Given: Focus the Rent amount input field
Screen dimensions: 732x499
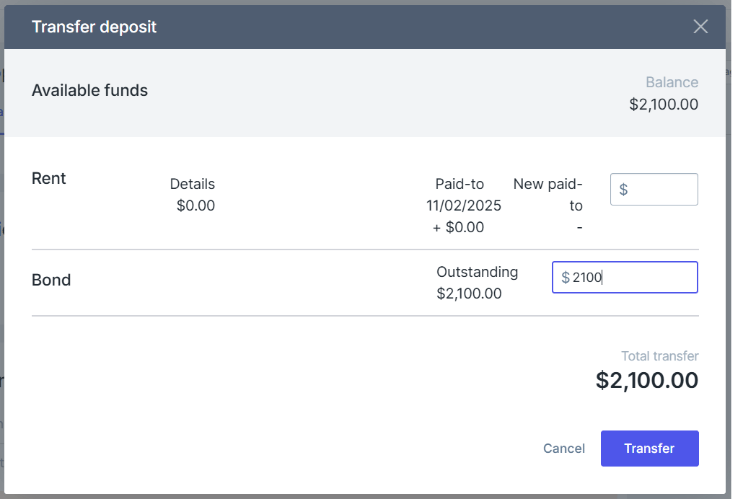Looking at the screenshot, I should pos(654,189).
